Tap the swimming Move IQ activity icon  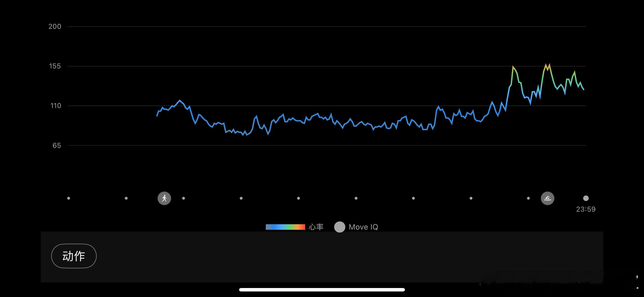click(x=547, y=198)
